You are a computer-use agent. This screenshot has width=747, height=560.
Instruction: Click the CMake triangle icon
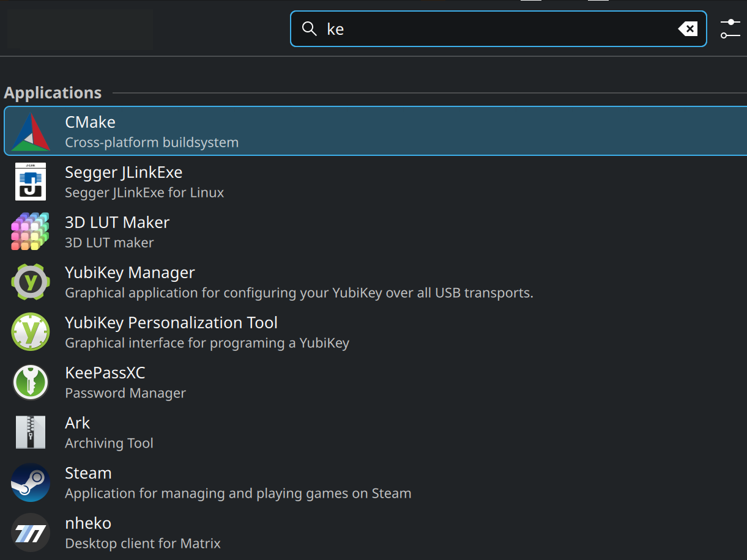31,132
